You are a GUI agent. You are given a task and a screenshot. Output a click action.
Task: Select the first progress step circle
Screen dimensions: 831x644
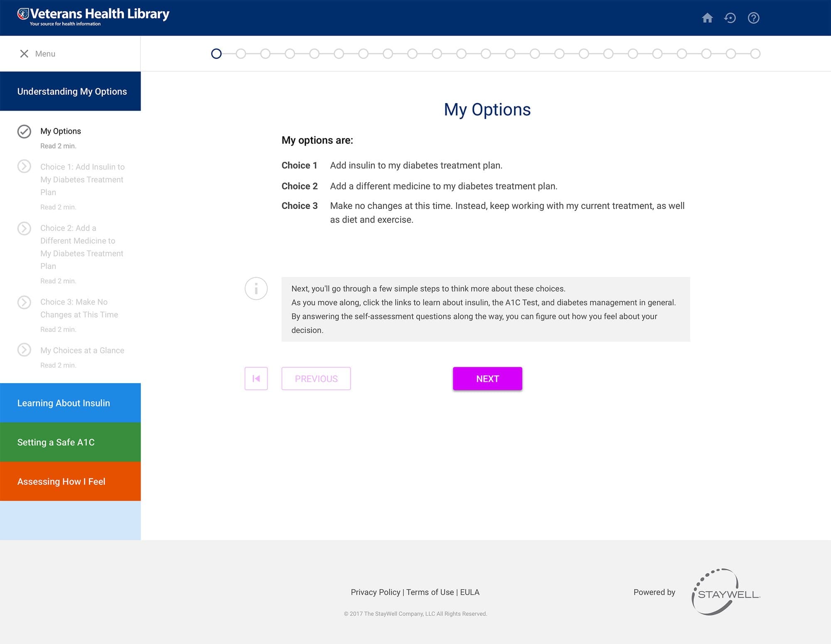(x=216, y=54)
